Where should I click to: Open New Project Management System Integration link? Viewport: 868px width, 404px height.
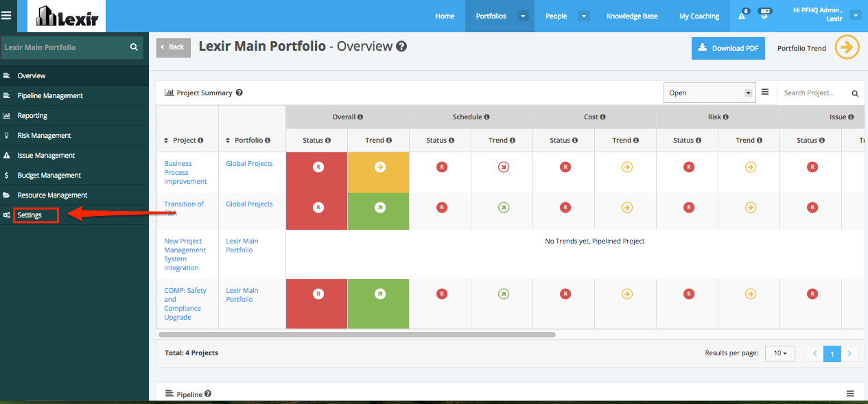185,254
